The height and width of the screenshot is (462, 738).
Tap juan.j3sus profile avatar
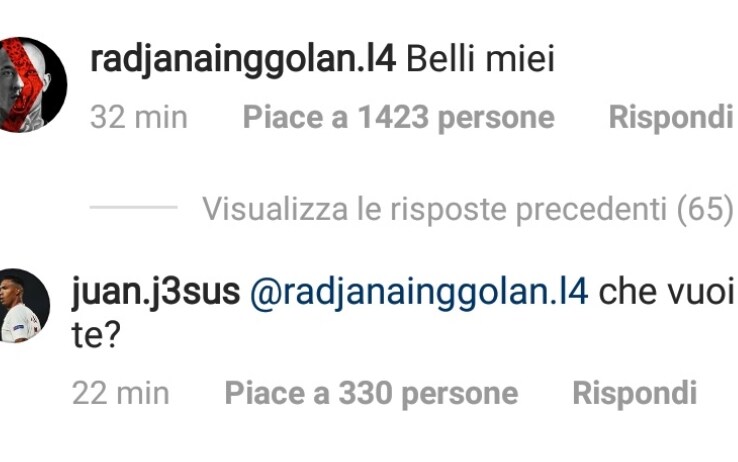(24, 306)
